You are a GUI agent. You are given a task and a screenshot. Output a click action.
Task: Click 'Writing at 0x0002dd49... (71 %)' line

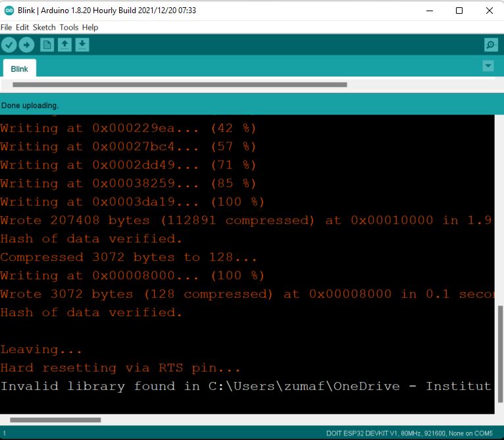(128, 165)
